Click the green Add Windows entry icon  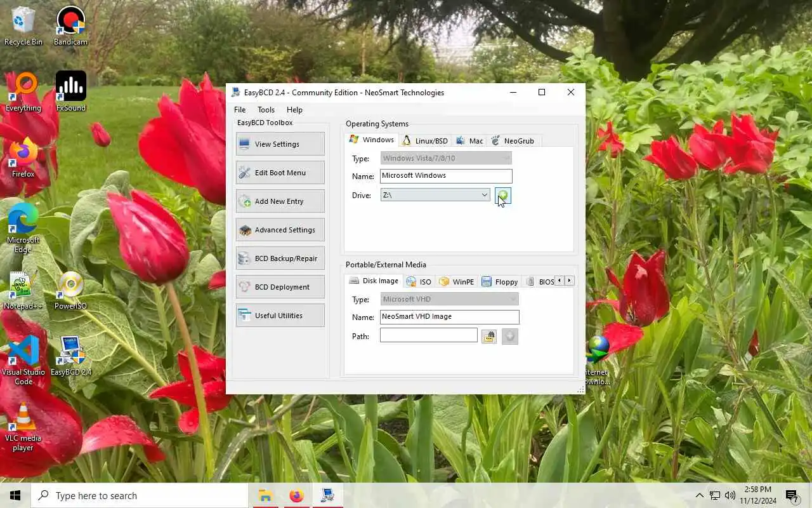(x=503, y=196)
